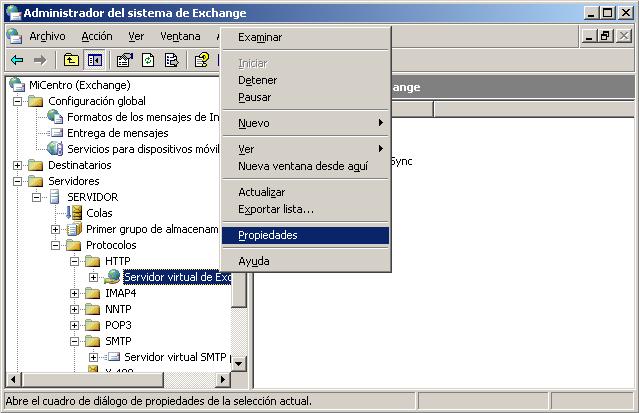Collapse the Servidores tree node
The image size is (639, 413).
tap(18, 181)
